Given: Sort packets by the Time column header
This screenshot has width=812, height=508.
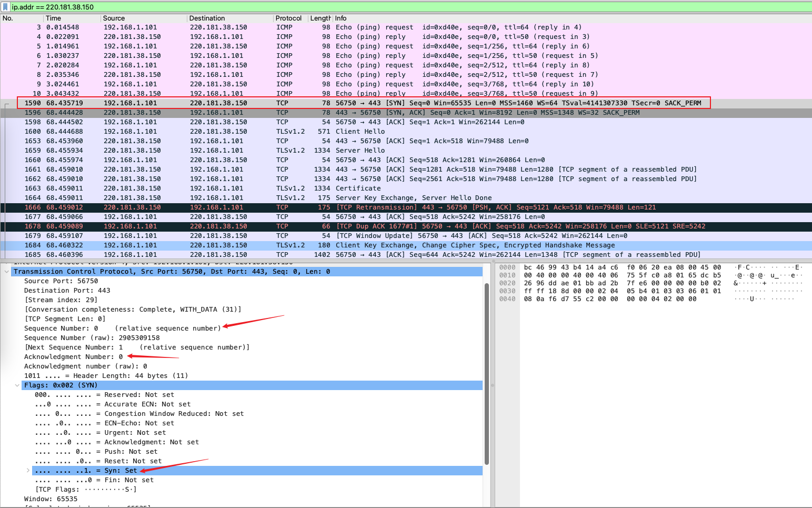Looking at the screenshot, I should (72, 18).
